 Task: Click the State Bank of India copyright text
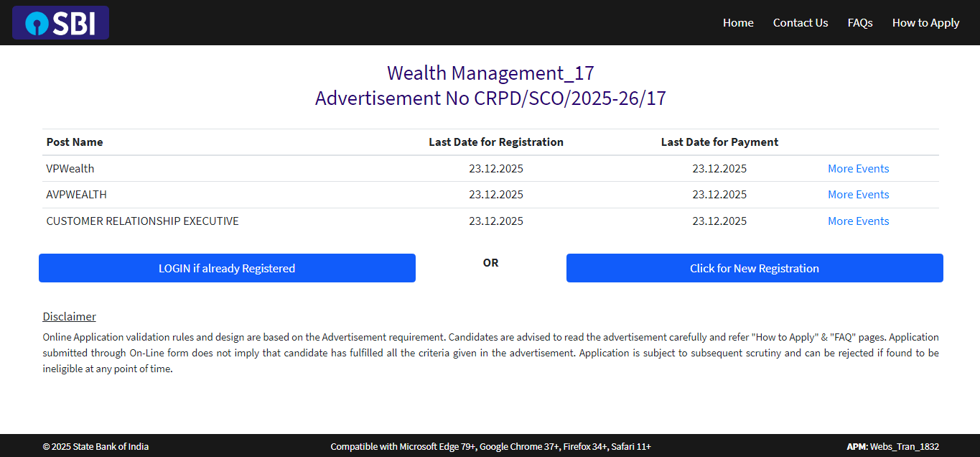pos(95,446)
